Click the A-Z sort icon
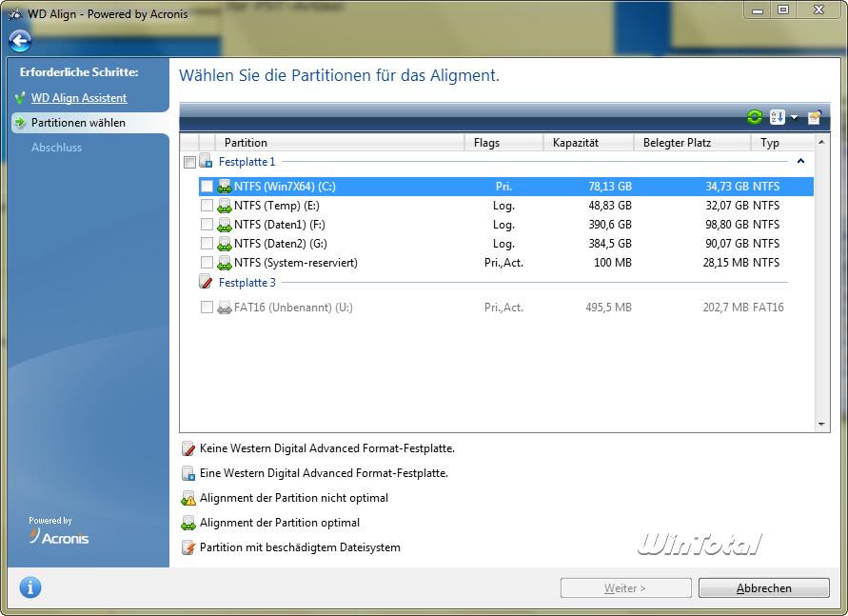848x616 pixels. [778, 117]
